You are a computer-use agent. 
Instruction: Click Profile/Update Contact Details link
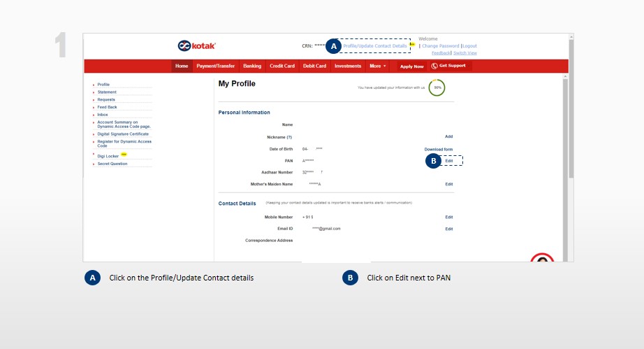[x=375, y=46]
